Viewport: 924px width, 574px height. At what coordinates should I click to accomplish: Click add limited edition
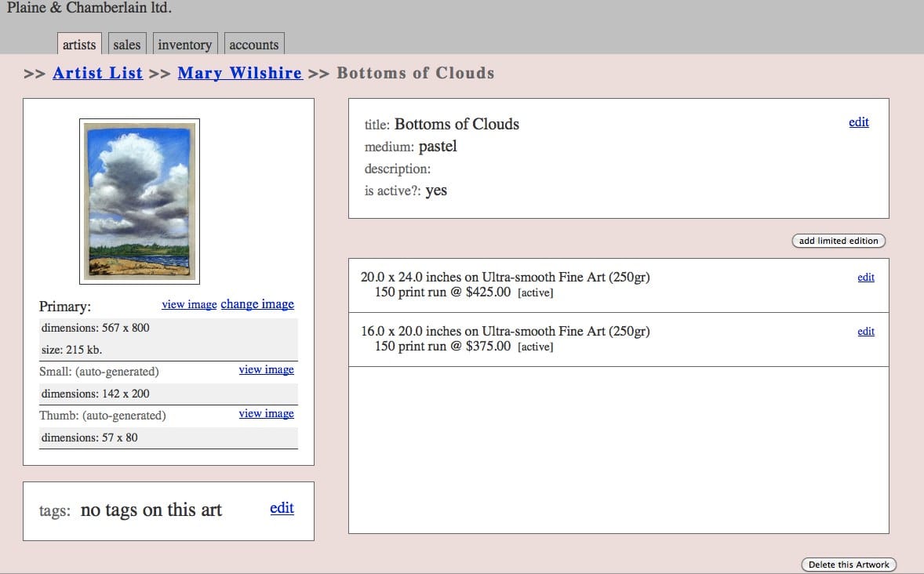(x=839, y=241)
